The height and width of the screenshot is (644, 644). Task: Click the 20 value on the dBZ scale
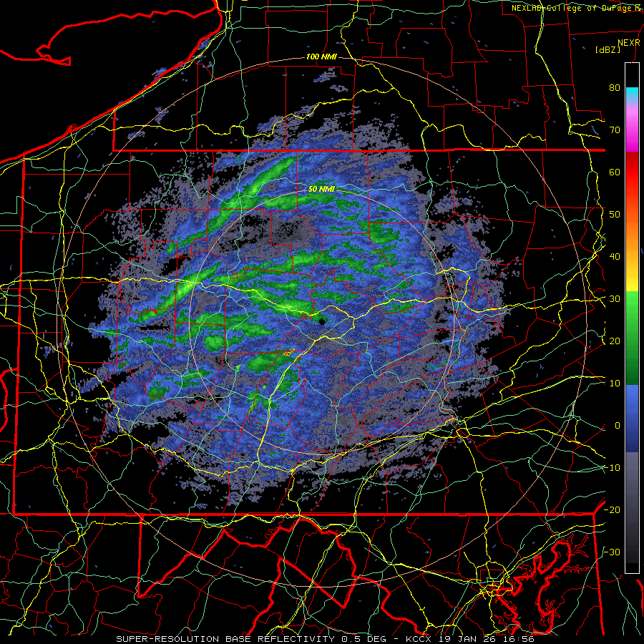click(615, 341)
